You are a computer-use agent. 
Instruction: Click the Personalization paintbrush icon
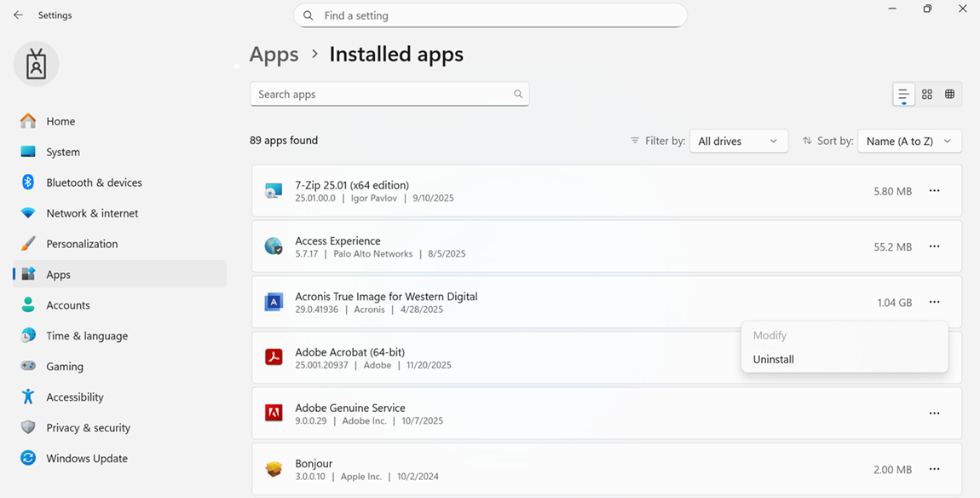click(28, 244)
